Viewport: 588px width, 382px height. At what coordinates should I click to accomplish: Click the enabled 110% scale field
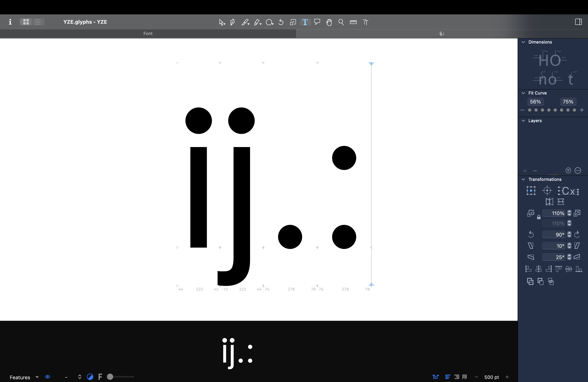click(554, 213)
